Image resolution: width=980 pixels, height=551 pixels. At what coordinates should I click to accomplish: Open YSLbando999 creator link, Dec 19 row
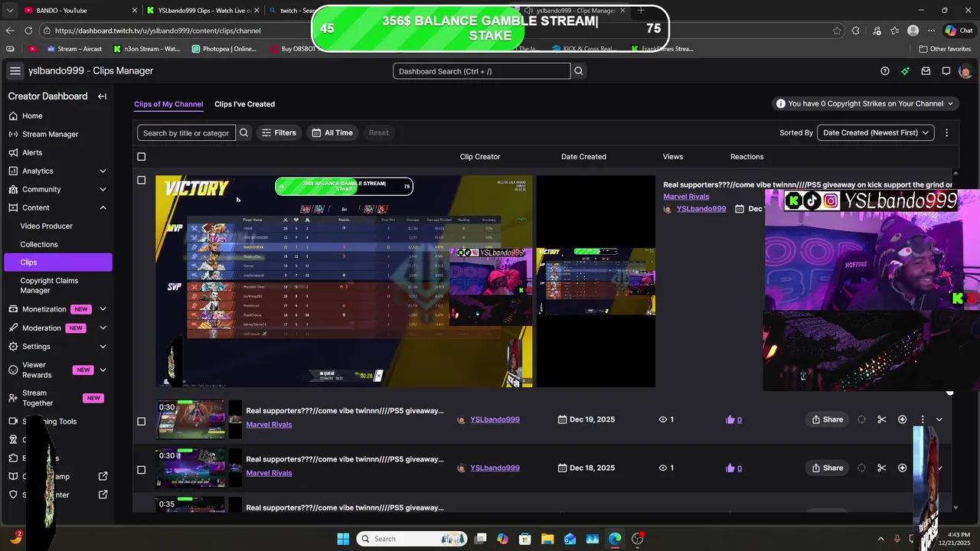click(x=495, y=419)
